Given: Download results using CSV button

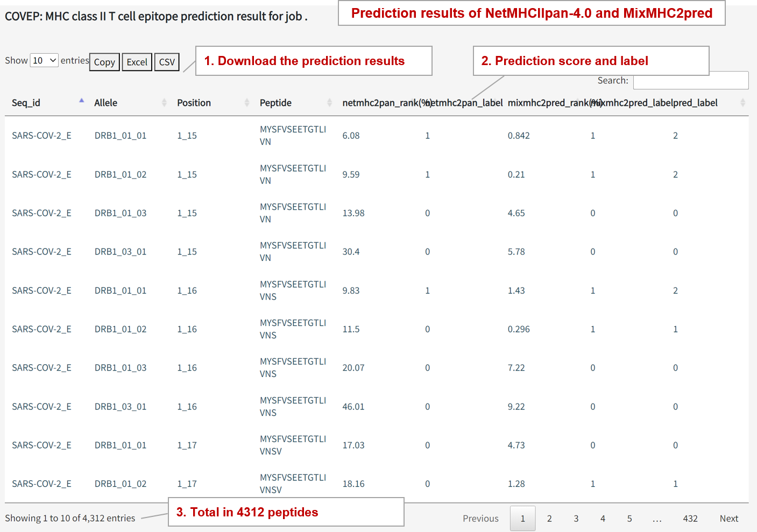Looking at the screenshot, I should pyautogui.click(x=167, y=62).
